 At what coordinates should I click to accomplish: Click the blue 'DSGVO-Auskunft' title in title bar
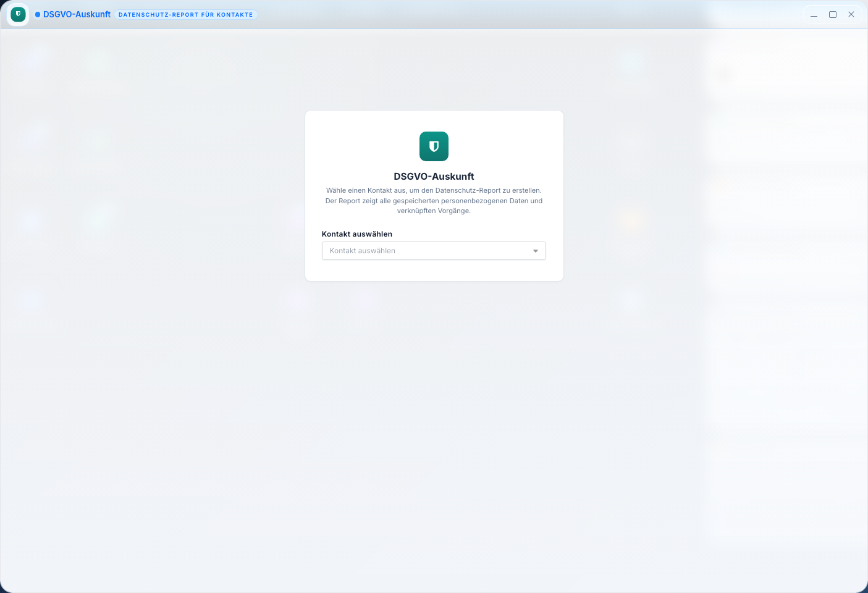point(77,14)
